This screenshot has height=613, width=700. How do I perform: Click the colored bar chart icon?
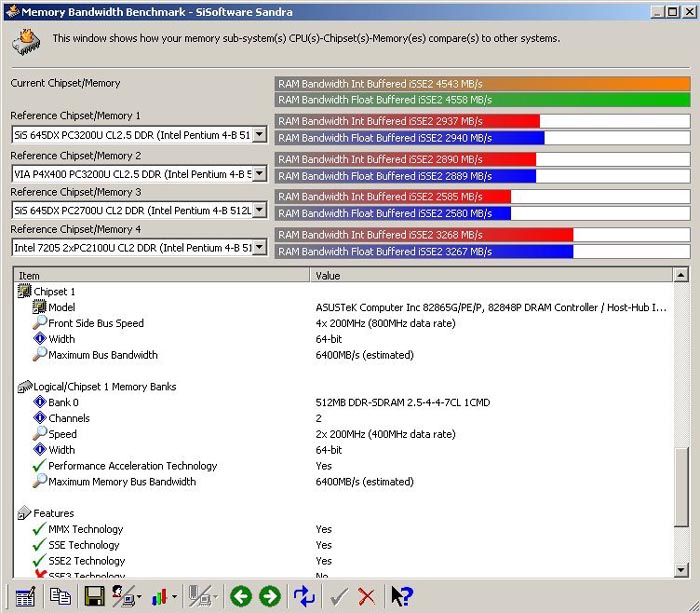163,596
